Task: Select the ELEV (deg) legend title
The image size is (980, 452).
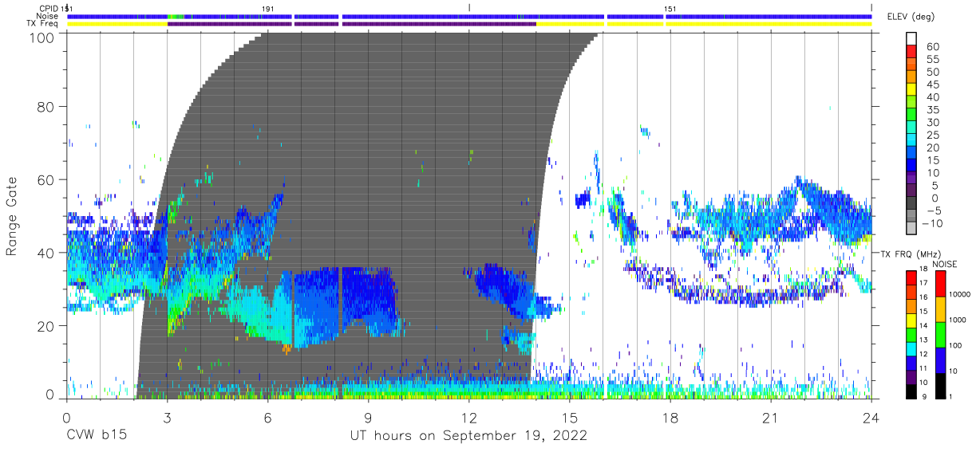Action: click(x=911, y=17)
